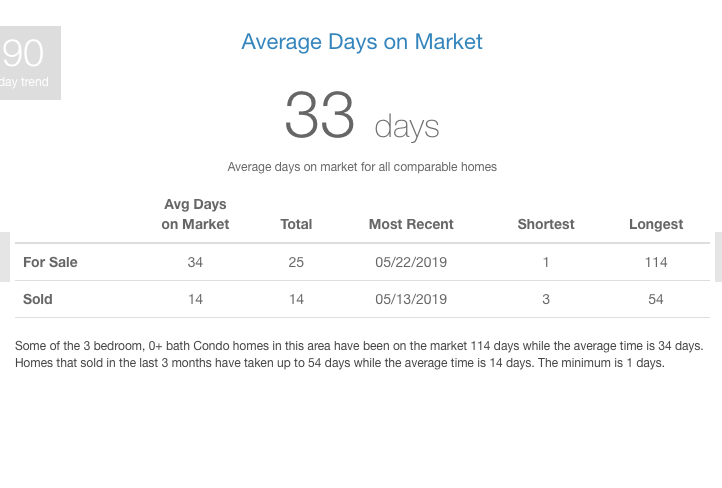
Task: Click the For Sale most recent date 05/22/2019
Action: (x=411, y=262)
